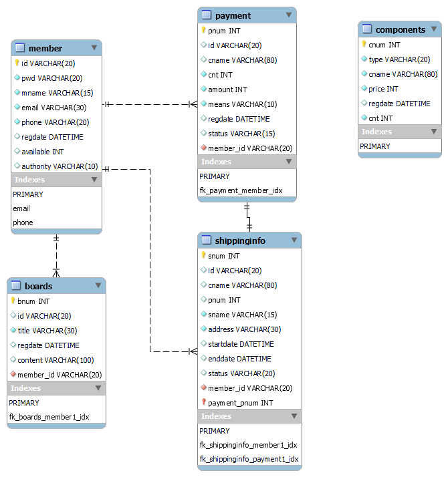
Task: Click red foreign key diamond for shippinginfo member_id
Action: (204, 387)
